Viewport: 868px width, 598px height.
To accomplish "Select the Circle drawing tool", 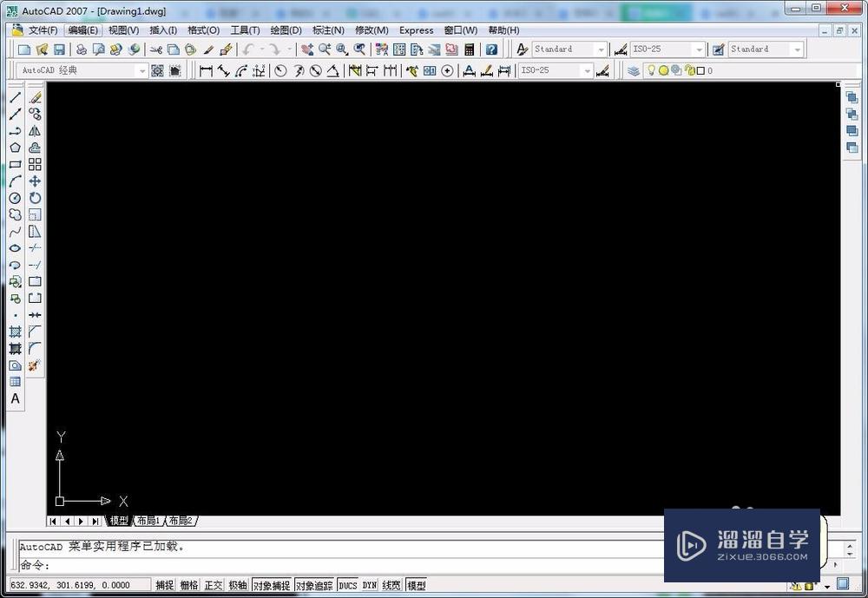I will [14, 197].
